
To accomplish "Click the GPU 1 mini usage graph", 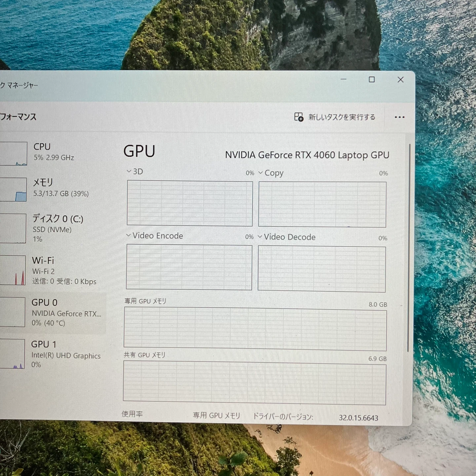I will (12, 354).
